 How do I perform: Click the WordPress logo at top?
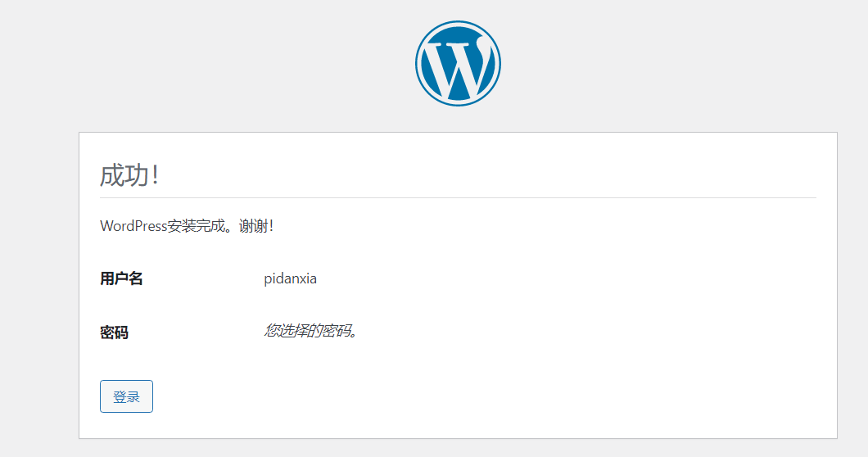(x=458, y=63)
